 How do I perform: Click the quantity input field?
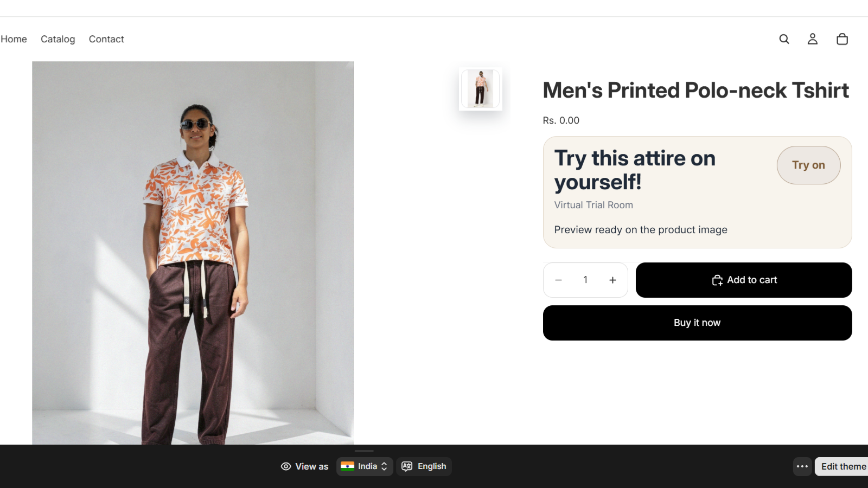pyautogui.click(x=585, y=280)
